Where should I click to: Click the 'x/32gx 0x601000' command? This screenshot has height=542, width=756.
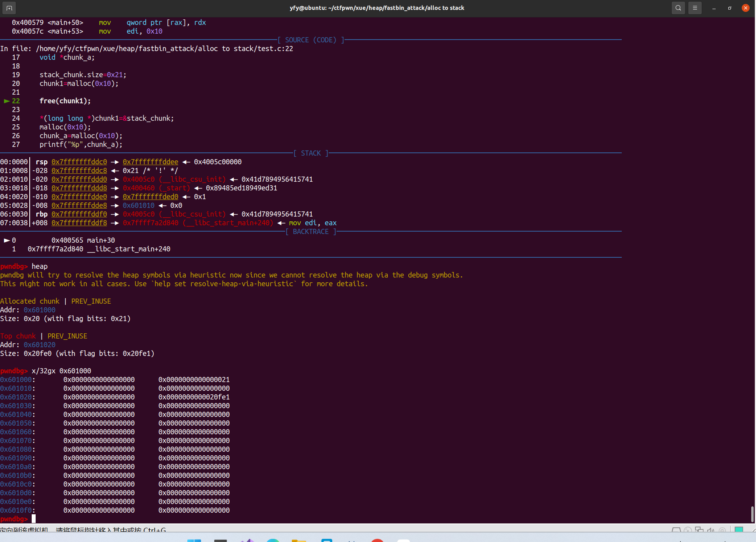[x=61, y=371]
